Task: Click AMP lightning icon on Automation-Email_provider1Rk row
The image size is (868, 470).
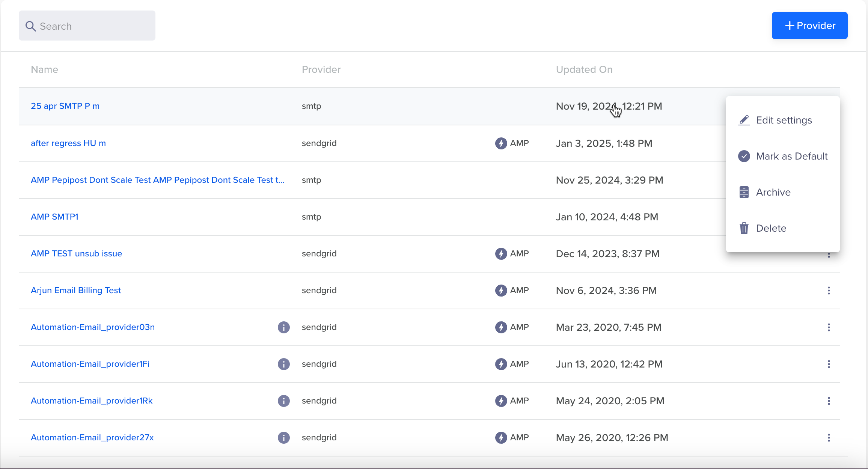Action: tap(501, 401)
